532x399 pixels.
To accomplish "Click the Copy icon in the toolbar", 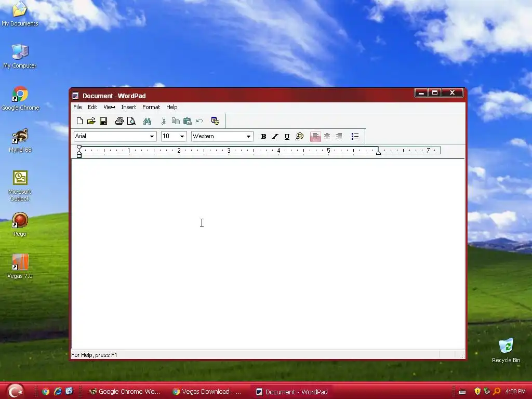I will (176, 121).
